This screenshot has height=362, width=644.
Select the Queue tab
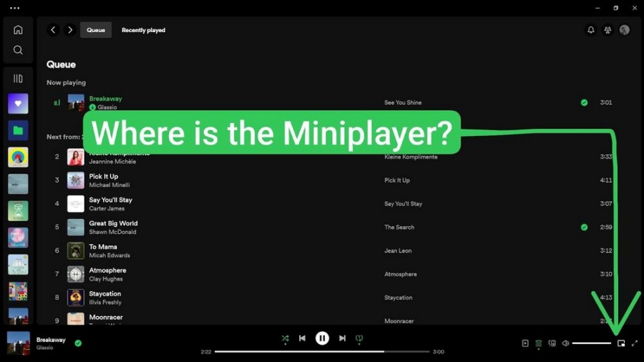(96, 30)
